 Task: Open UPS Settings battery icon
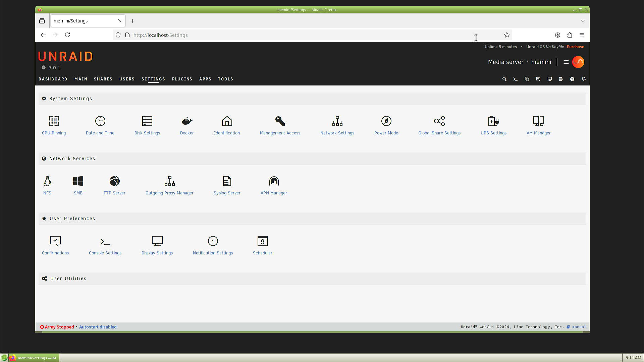pos(493,121)
